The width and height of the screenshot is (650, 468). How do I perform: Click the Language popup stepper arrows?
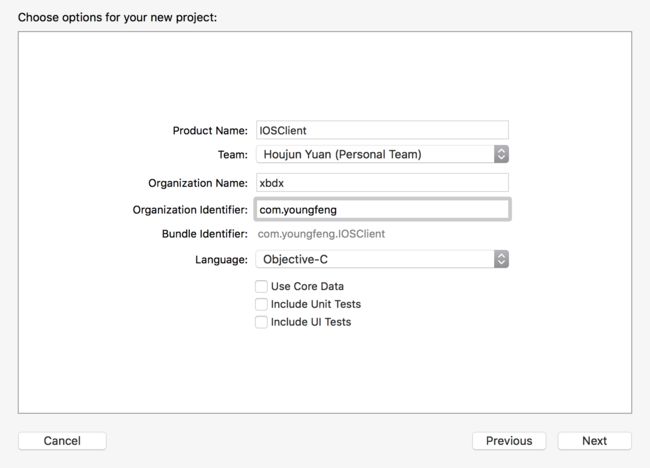[501, 259]
